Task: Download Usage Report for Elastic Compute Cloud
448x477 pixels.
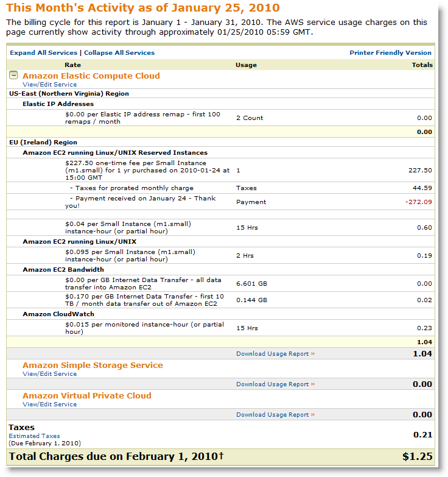Action: (275, 353)
